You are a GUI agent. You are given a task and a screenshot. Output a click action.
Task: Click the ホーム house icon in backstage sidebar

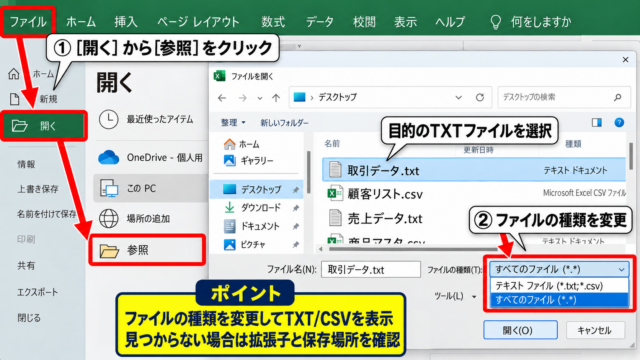(14, 74)
